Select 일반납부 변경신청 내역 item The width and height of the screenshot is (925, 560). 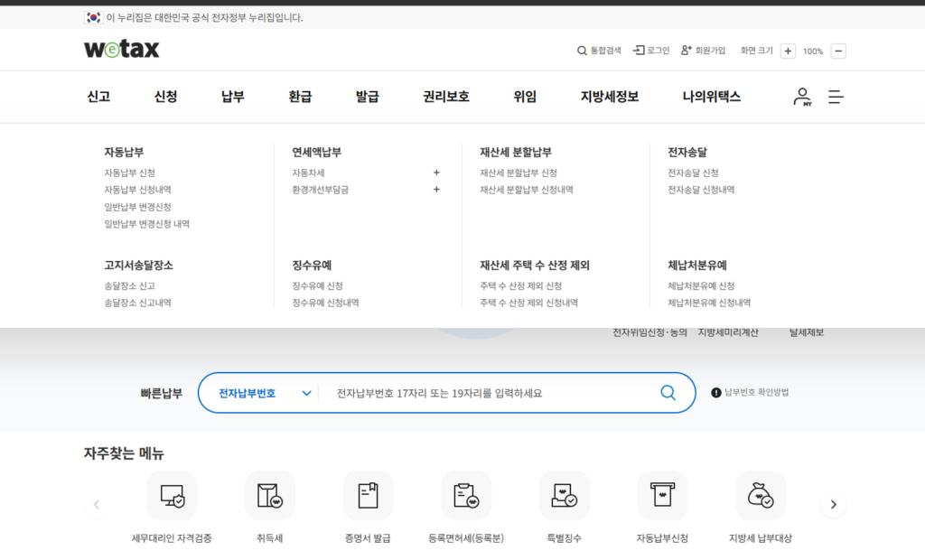(x=147, y=224)
